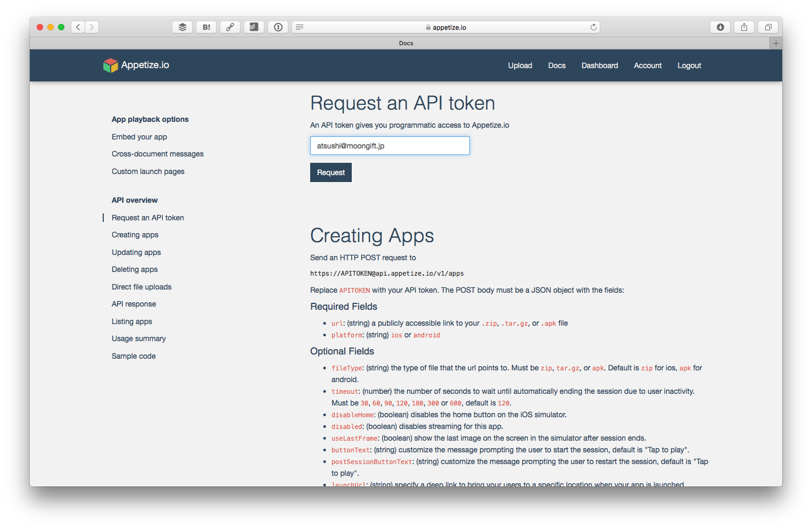The height and width of the screenshot is (529, 812).
Task: Go to Custom launch pages section
Action: click(148, 171)
